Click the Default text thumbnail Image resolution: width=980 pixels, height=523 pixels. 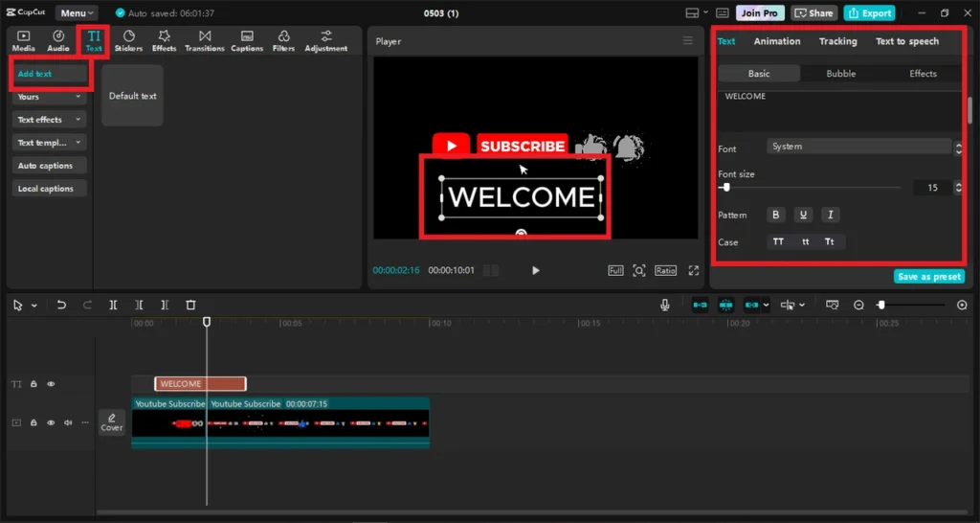(132, 96)
